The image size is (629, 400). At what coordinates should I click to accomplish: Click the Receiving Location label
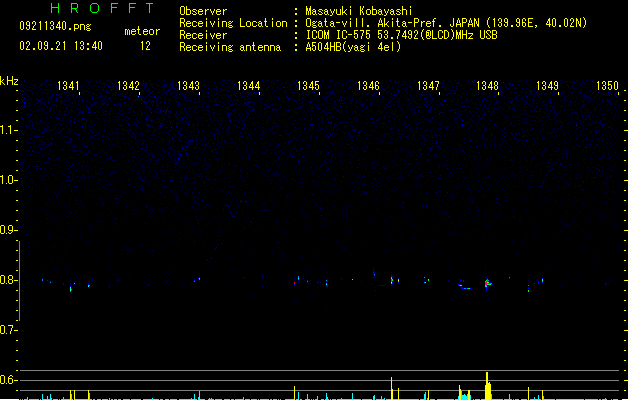click(233, 23)
